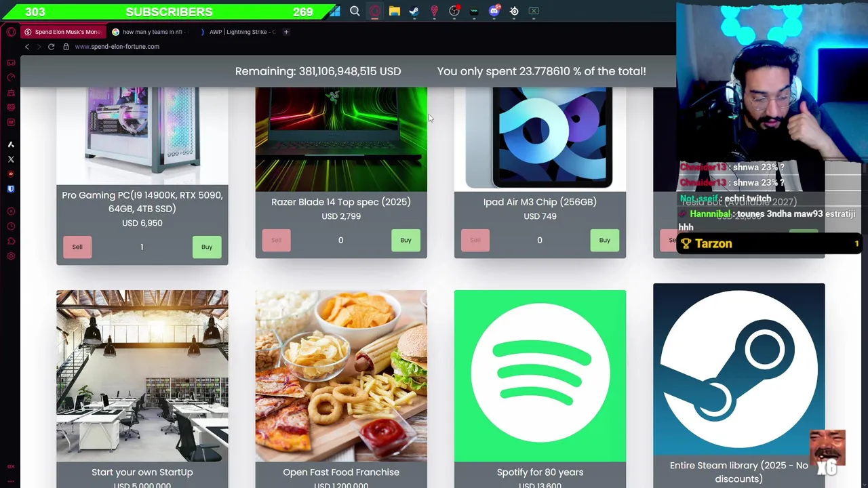
Task: Open Aria AI in sidebar
Action: [x=11, y=144]
